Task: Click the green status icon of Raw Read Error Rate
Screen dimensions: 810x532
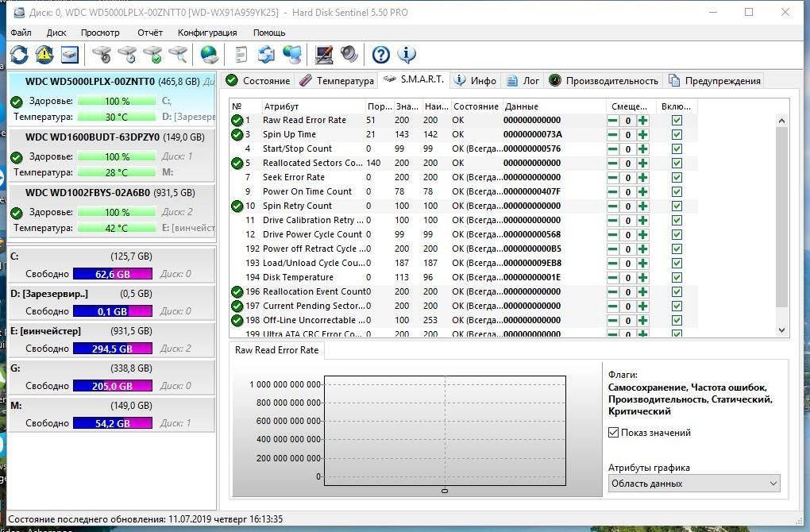Action: coord(237,121)
